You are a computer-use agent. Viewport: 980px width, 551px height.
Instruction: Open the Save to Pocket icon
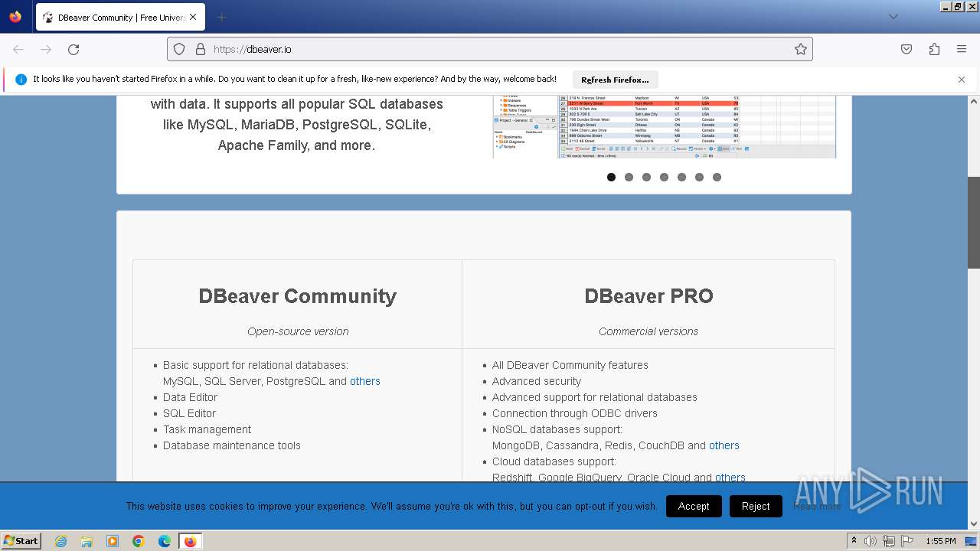point(906,49)
